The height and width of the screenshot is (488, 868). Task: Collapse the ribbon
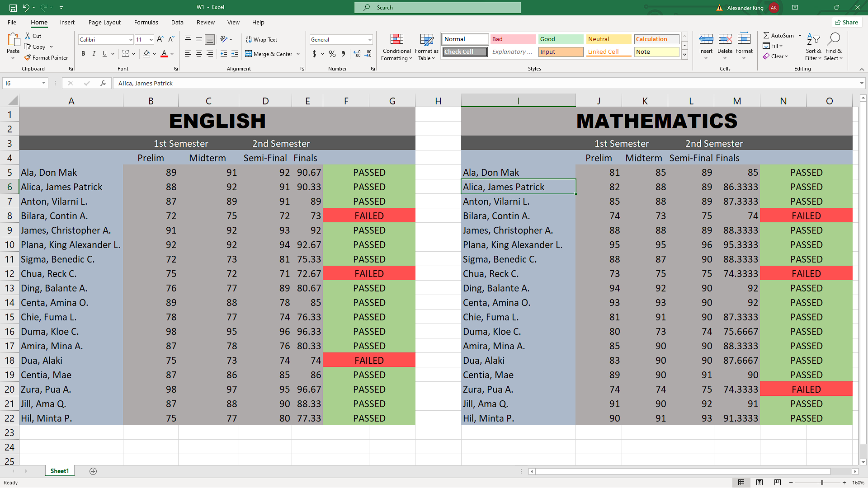click(862, 69)
